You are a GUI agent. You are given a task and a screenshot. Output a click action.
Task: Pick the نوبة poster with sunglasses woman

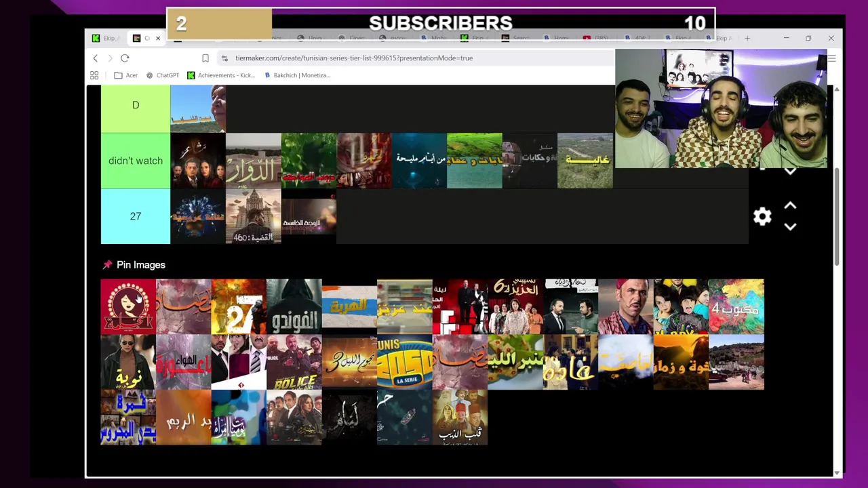pos(128,362)
